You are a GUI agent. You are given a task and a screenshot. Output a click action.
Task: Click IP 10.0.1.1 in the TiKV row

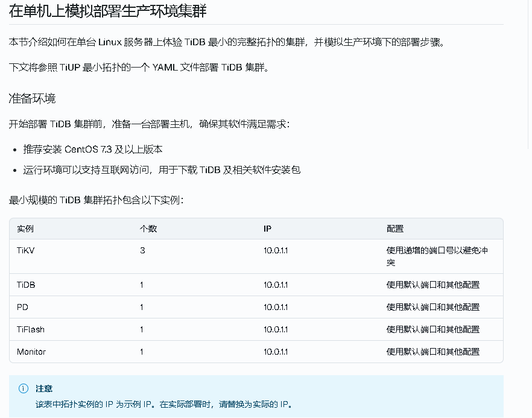(276, 250)
